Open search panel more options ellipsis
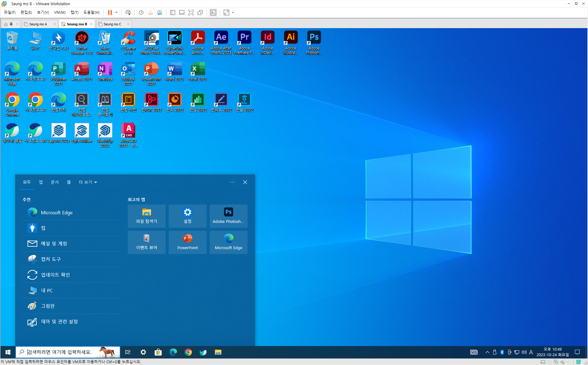The height and width of the screenshot is (365, 588). tap(232, 182)
